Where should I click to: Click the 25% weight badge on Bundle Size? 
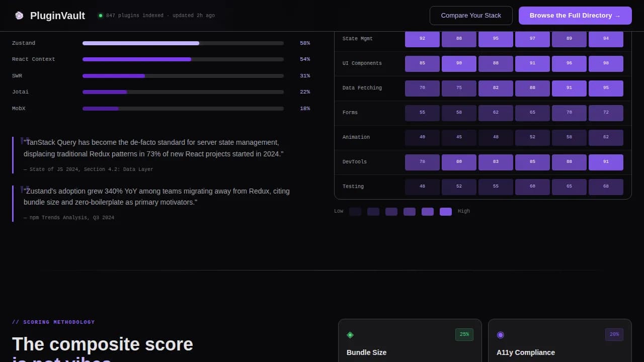click(464, 334)
